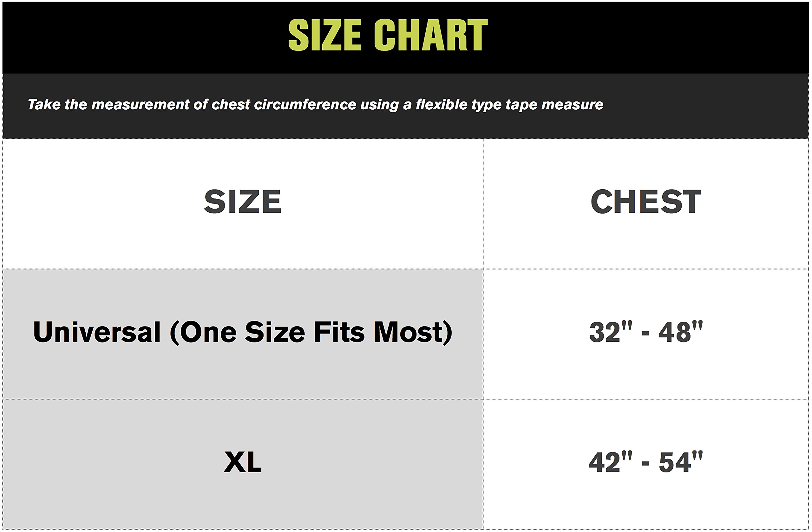The width and height of the screenshot is (812, 532).
Task: Click the word "using" in the instruction text
Action: 379,105
